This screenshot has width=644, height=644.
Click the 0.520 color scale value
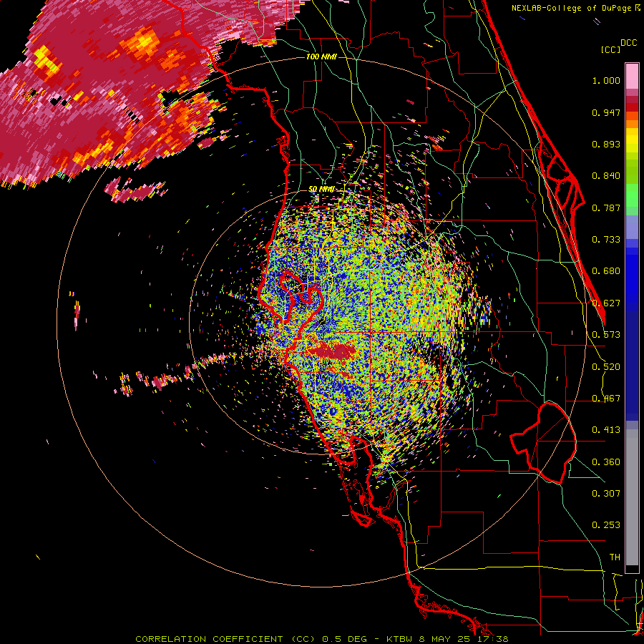[x=606, y=367]
